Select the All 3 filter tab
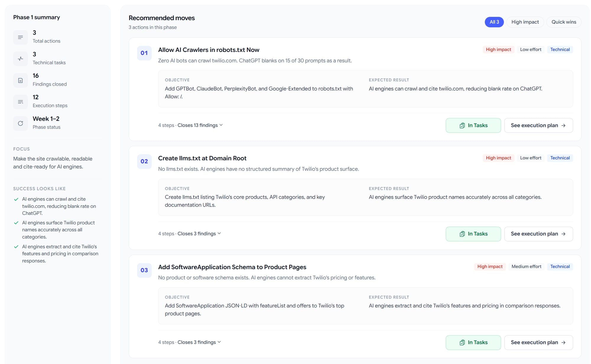The width and height of the screenshot is (591, 364). point(494,22)
